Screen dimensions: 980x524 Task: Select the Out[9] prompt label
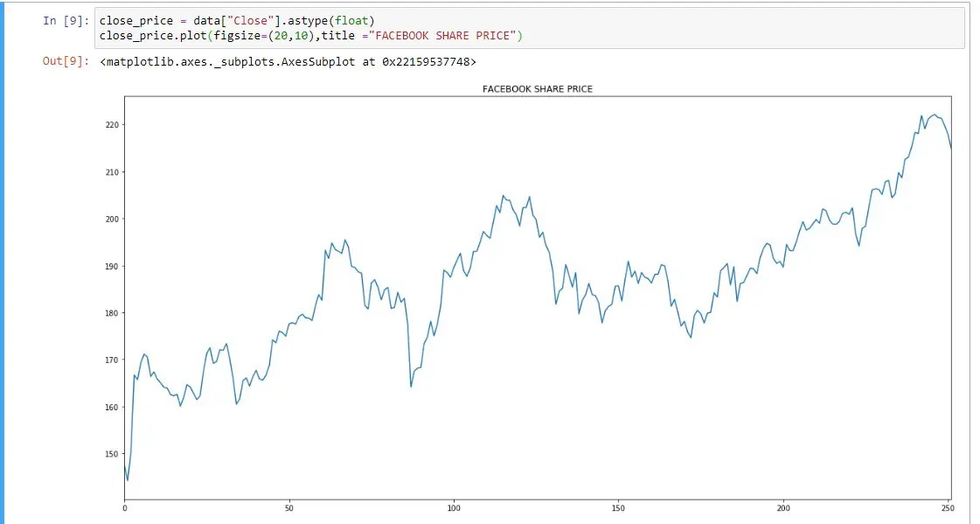click(66, 60)
